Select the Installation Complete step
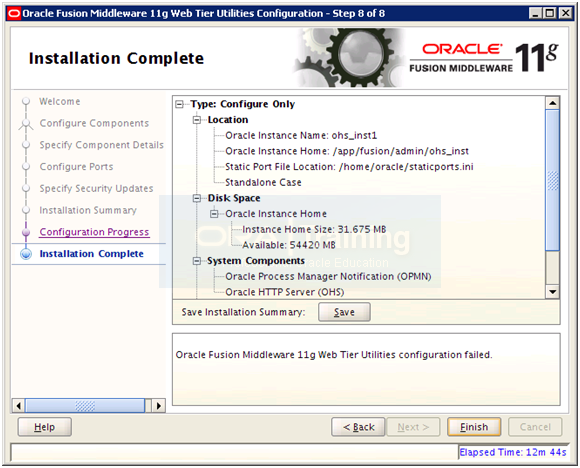This screenshot has height=468, width=580. (x=91, y=254)
